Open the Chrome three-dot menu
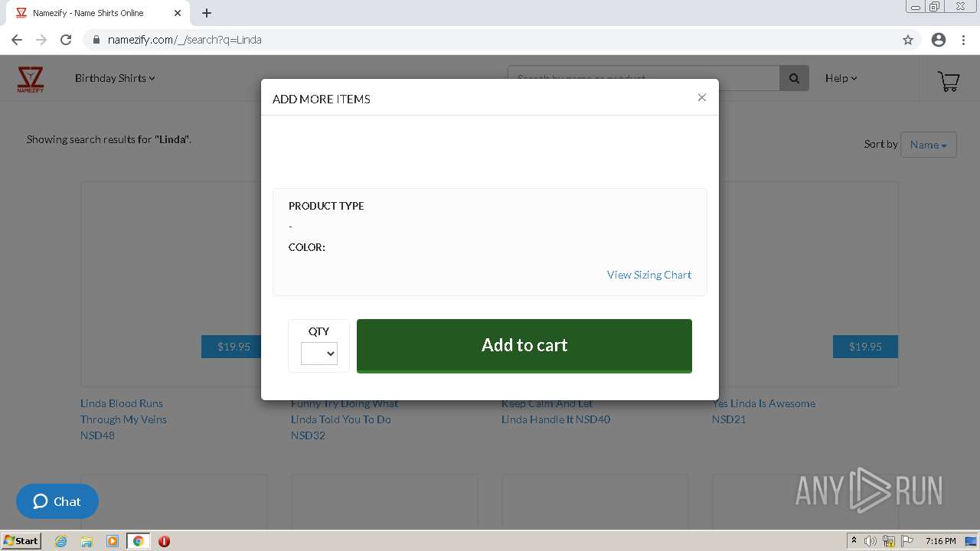The image size is (980, 551). 964,40
